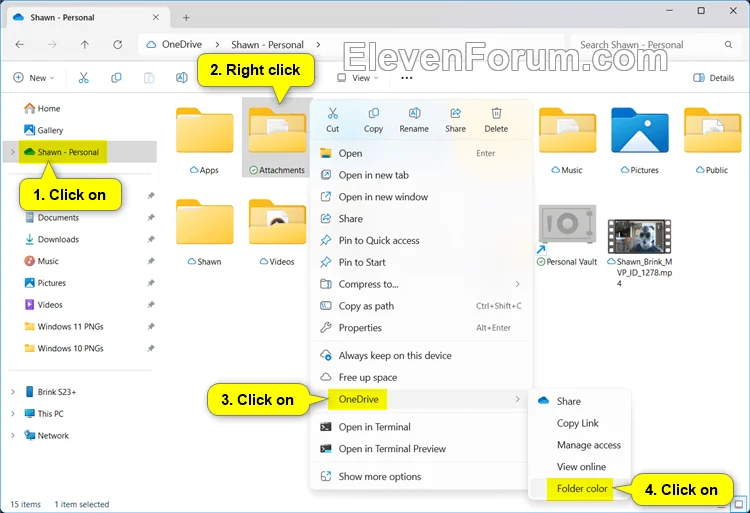The width and height of the screenshot is (750, 513).
Task: Choose Free up space
Action: pos(421,377)
